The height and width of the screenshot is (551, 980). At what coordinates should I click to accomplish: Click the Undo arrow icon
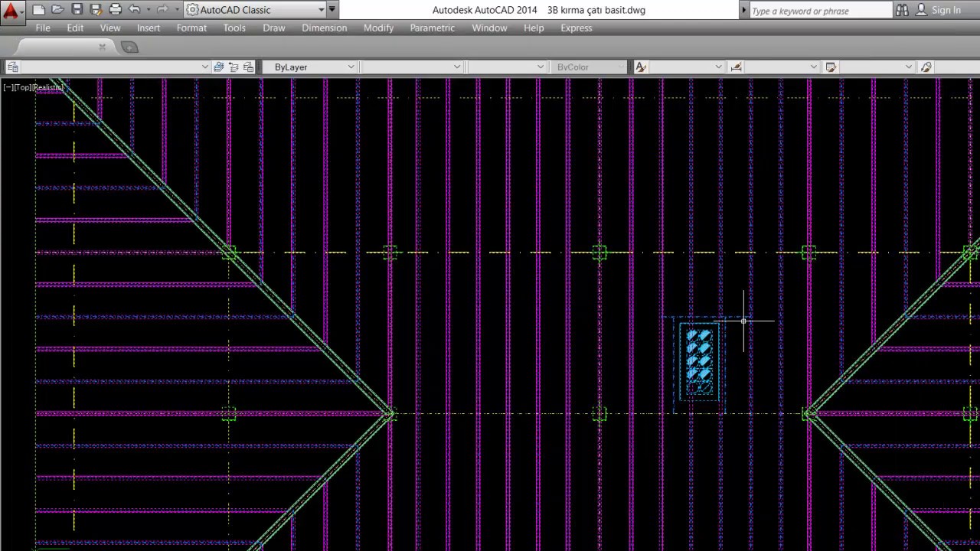pos(134,10)
